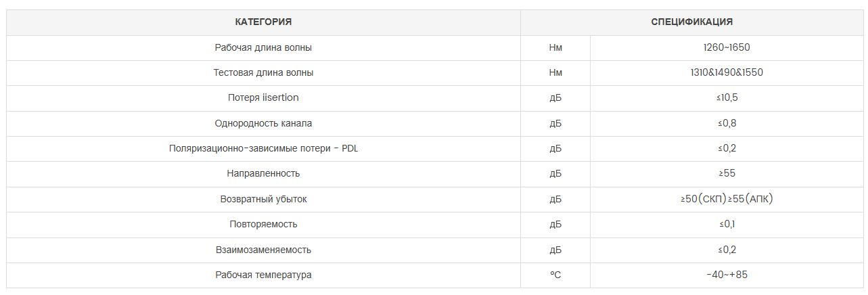Click the СПЕЦИФИКАЦИЯ column header

[x=692, y=22]
